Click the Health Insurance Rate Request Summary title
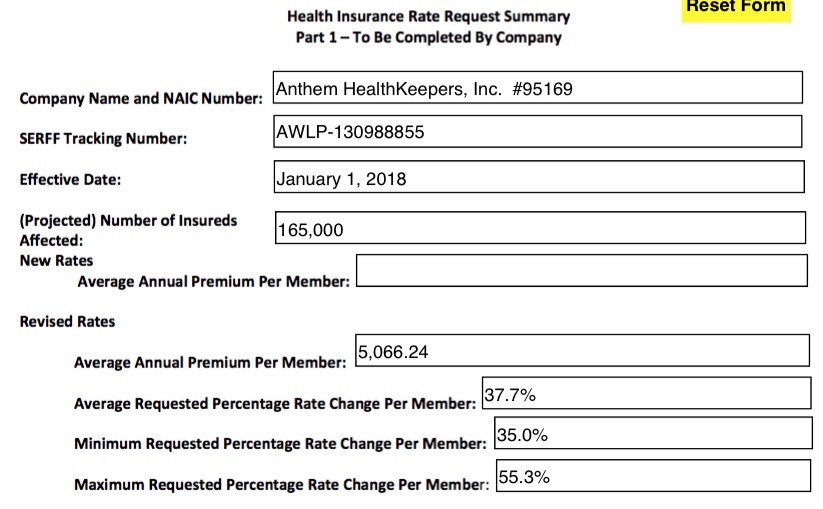823x509 pixels. pos(428,16)
